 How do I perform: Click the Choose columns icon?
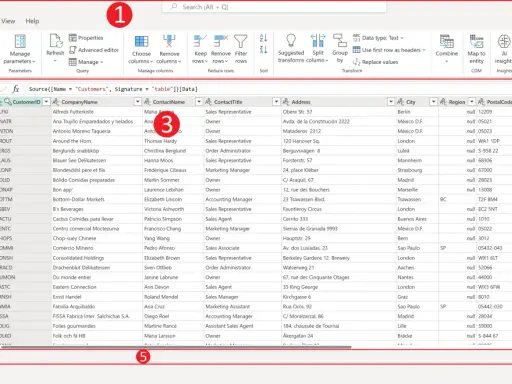point(141,42)
